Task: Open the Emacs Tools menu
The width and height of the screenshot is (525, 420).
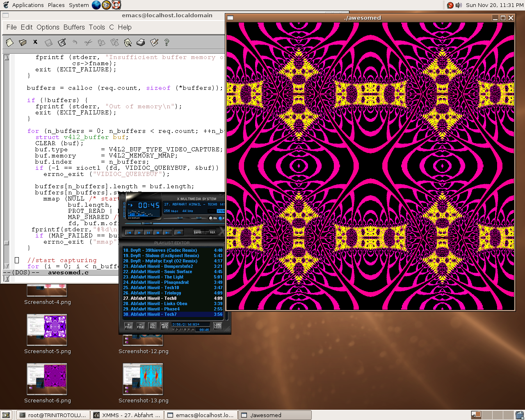Action: (97, 27)
